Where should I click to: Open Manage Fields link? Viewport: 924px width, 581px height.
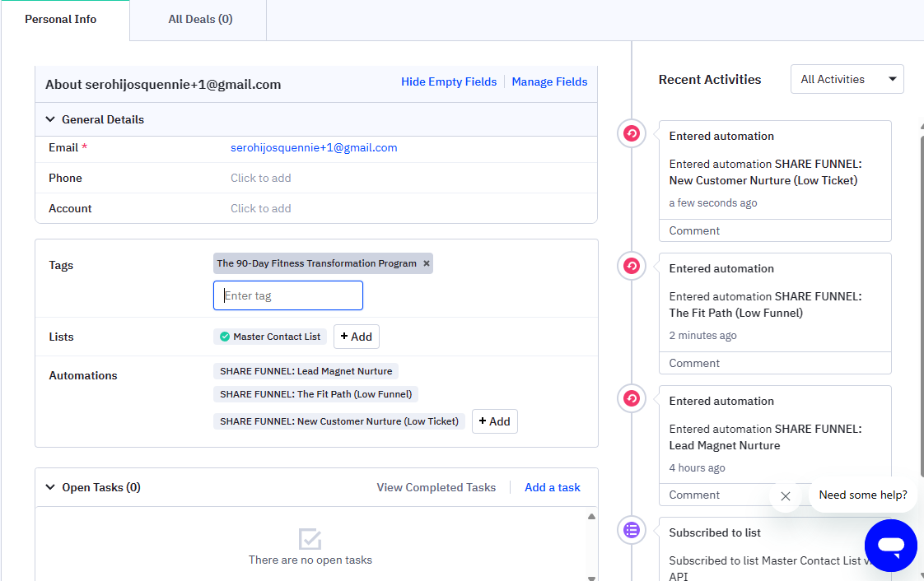(x=549, y=81)
